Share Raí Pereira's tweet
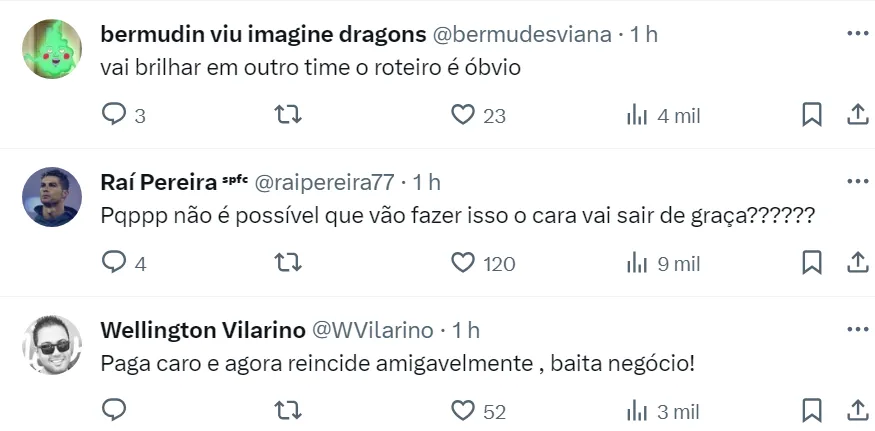 tap(857, 263)
